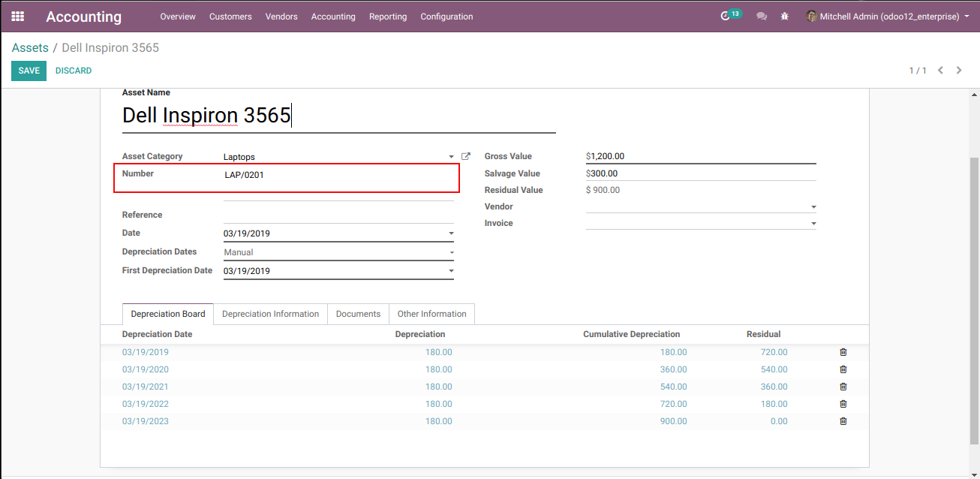Delete the 03/19/2023 depreciation line

pos(843,421)
